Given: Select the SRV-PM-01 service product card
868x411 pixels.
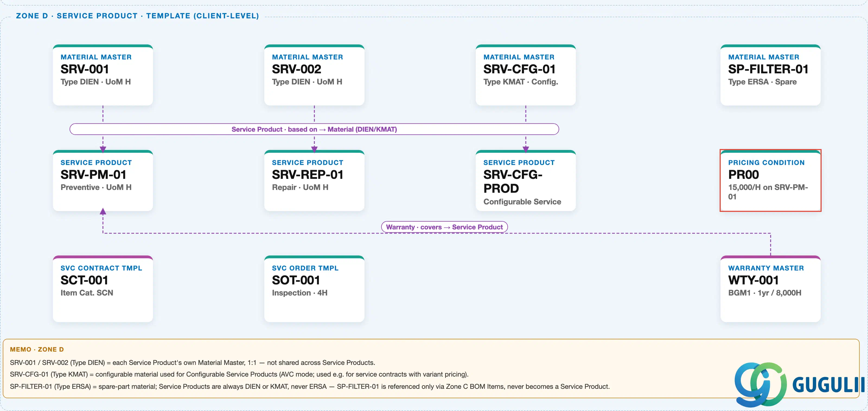Looking at the screenshot, I should point(103,181).
